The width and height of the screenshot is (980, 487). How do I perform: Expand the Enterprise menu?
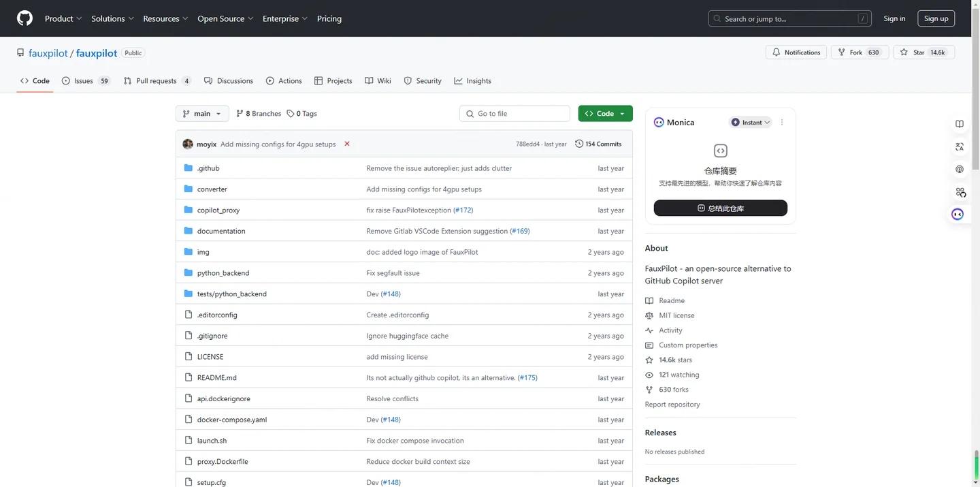tap(285, 18)
